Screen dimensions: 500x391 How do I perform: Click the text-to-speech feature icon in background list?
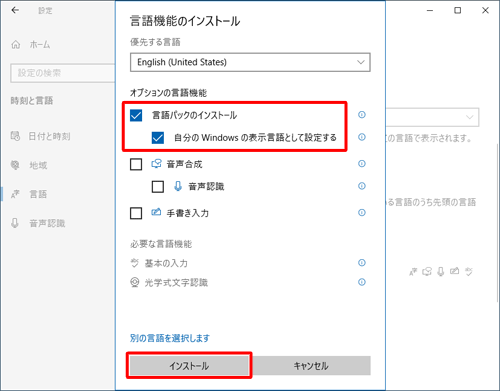(x=427, y=272)
